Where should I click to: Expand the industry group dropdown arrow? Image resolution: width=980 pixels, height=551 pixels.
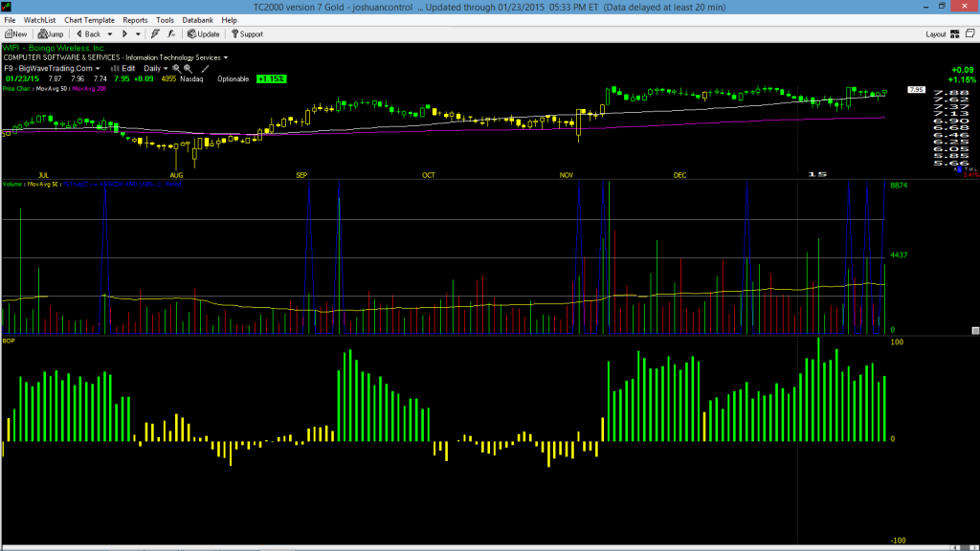226,57
